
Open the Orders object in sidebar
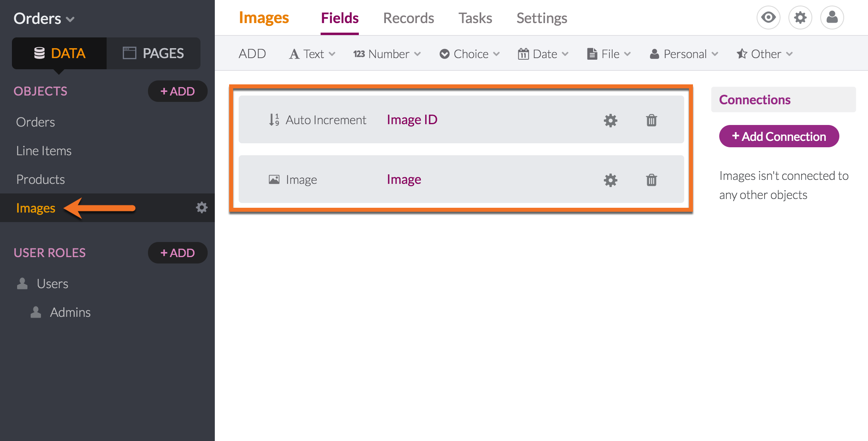pyautogui.click(x=35, y=122)
